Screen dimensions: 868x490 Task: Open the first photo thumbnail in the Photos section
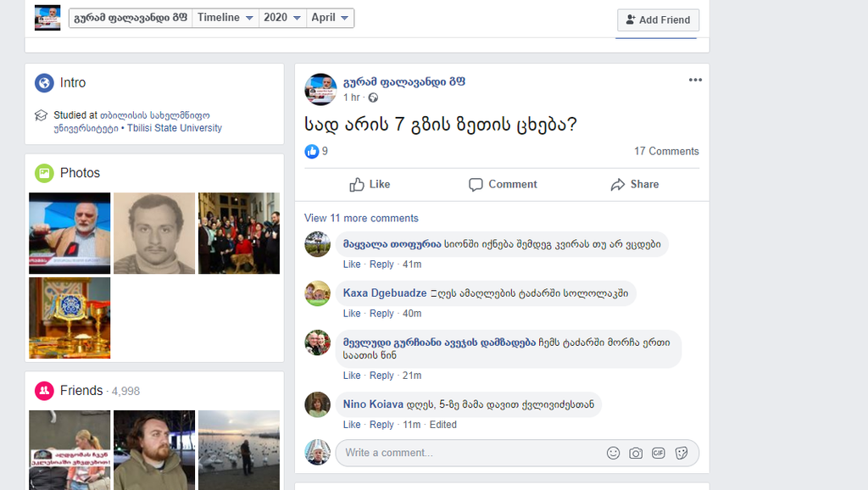tap(69, 233)
